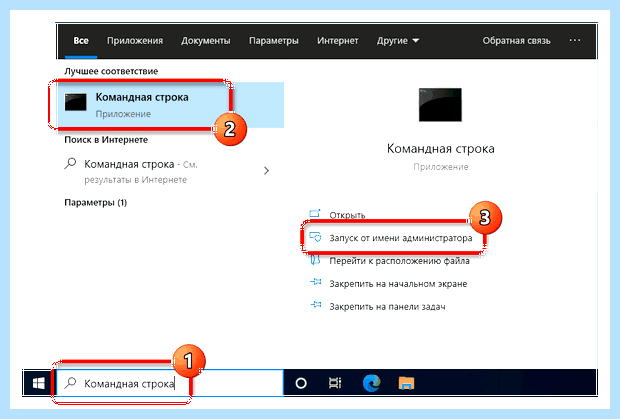Expand the Другие dropdown
The width and height of the screenshot is (620, 419).
coord(398,41)
